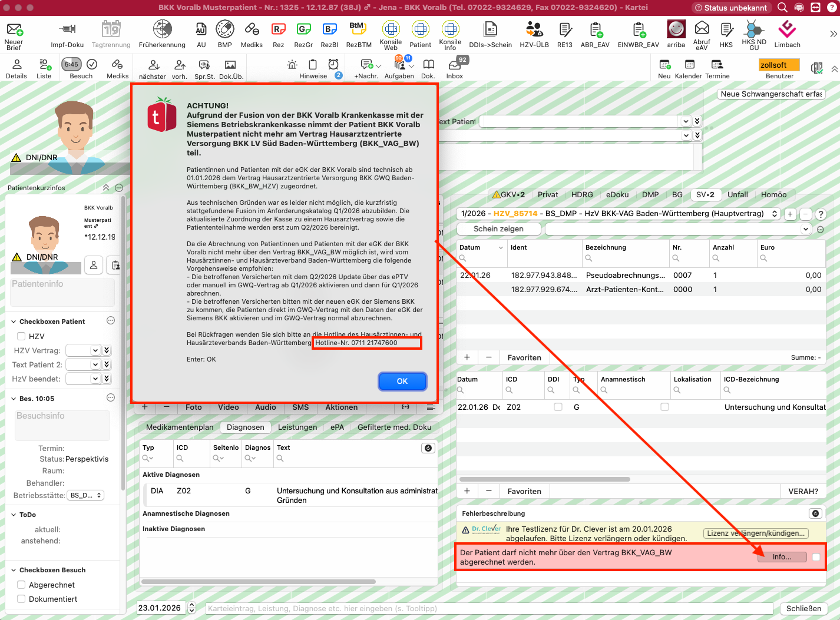Collapse the Checkboxen Patient section

[14, 321]
